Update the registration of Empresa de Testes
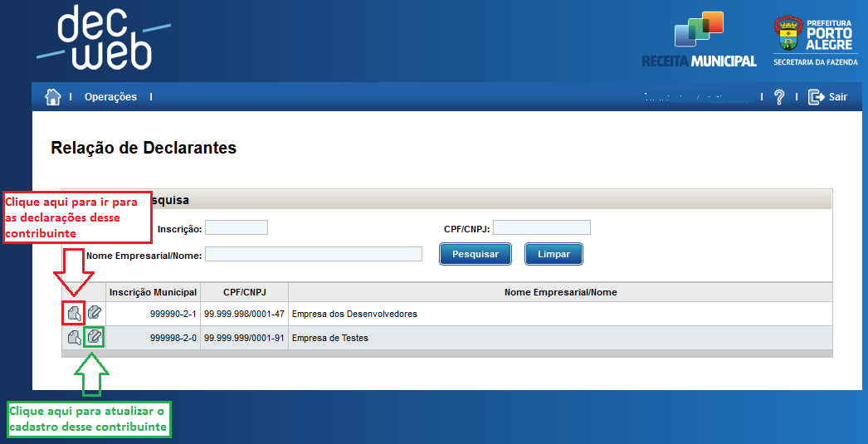This screenshot has width=868, height=444. tap(94, 337)
